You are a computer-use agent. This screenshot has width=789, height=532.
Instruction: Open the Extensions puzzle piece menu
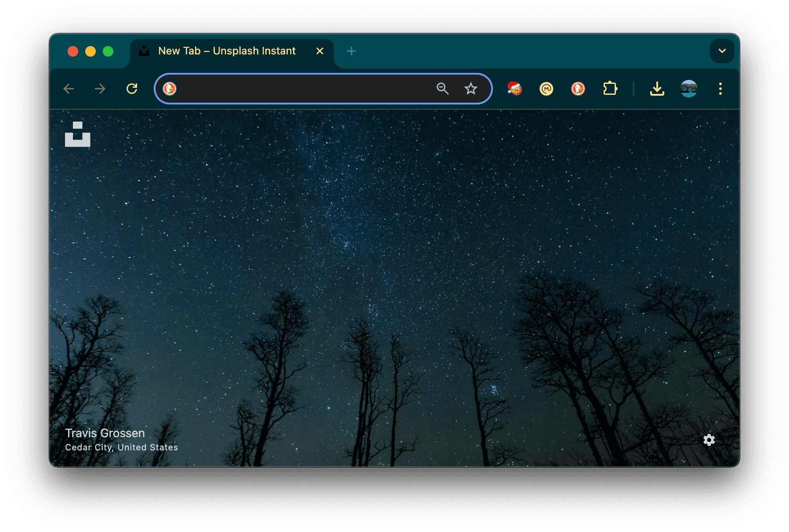610,89
